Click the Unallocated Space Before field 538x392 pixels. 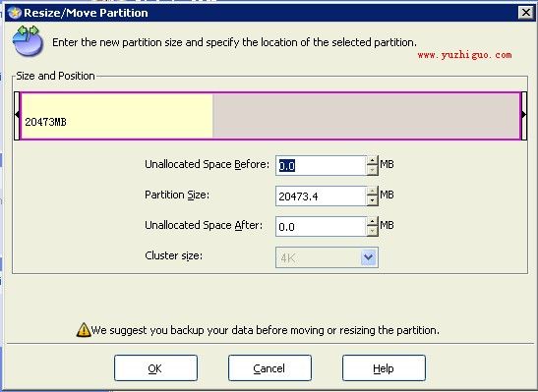322,165
